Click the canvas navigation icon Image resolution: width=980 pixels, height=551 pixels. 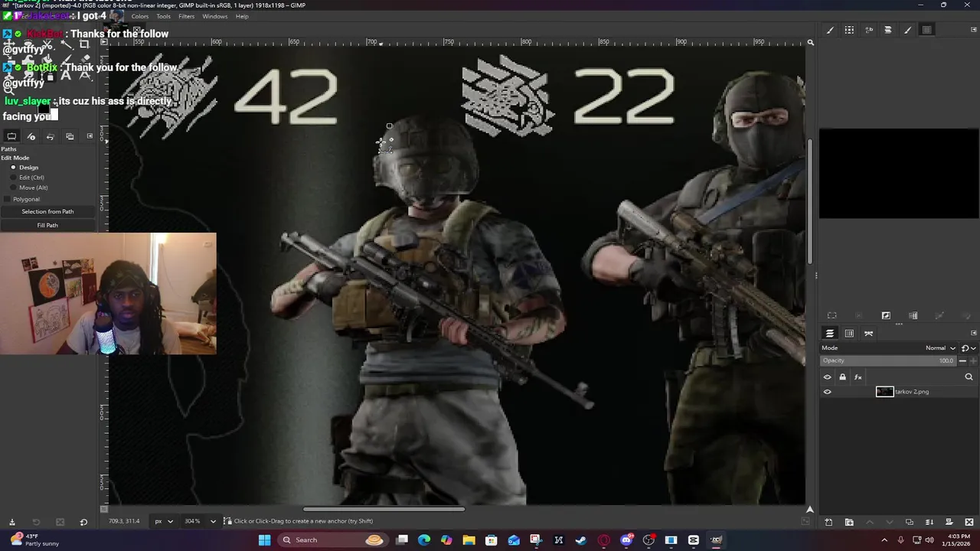(809, 509)
